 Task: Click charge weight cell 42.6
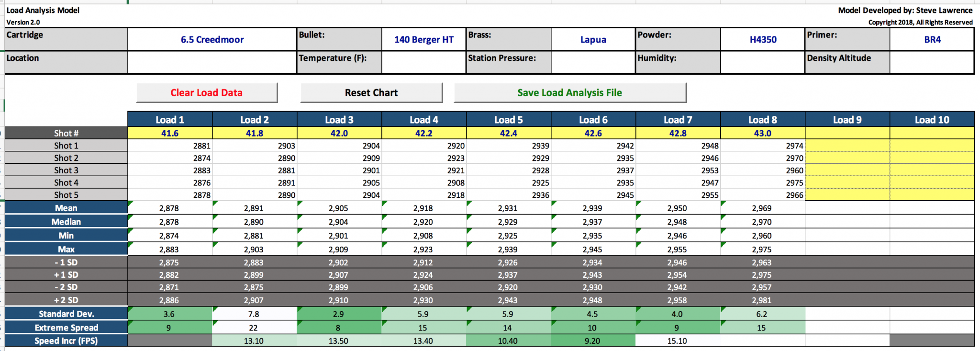click(x=593, y=133)
